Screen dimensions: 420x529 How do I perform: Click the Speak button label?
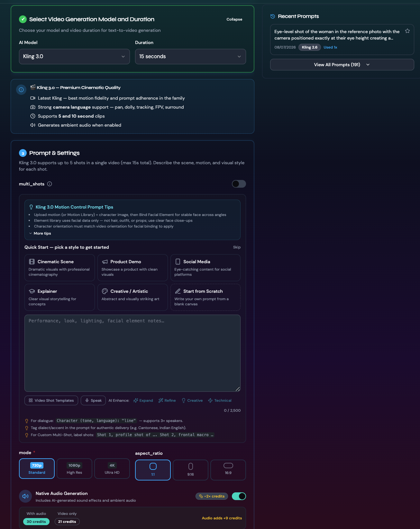(96, 400)
